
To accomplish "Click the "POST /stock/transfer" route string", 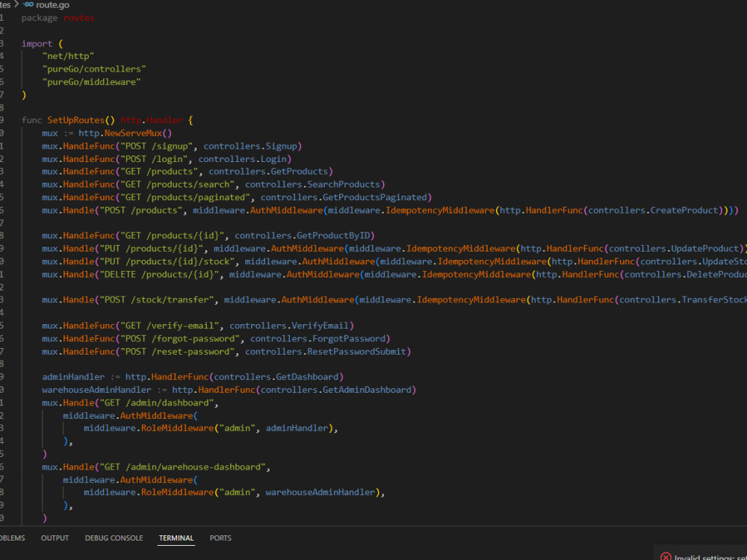I will click(x=156, y=300).
